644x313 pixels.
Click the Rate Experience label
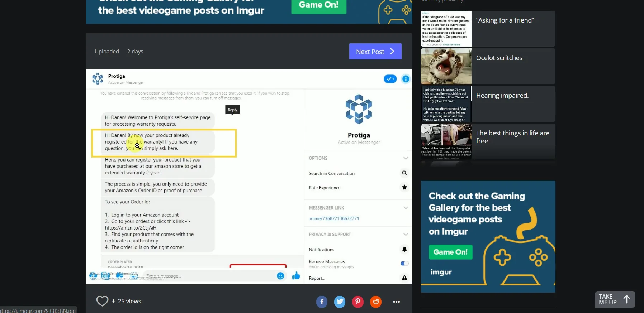[325, 188]
